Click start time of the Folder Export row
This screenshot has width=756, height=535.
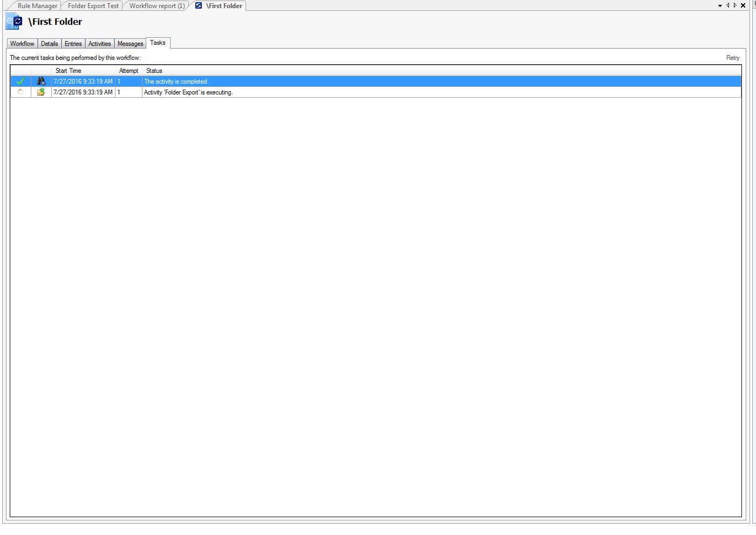[x=83, y=92]
